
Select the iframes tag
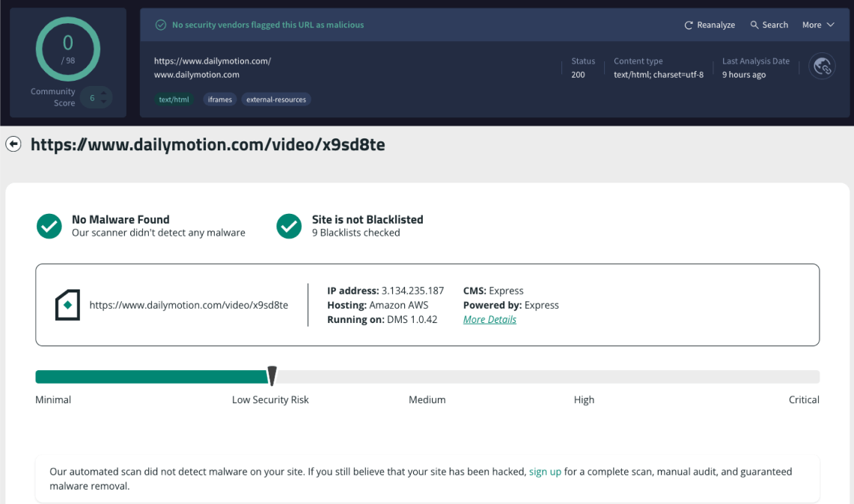tap(219, 99)
